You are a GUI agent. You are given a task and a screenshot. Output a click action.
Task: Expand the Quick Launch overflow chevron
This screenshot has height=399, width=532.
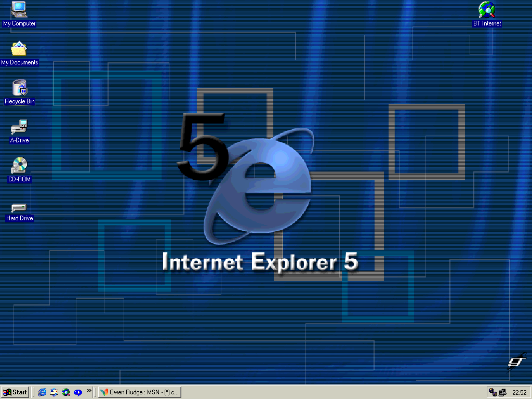[x=89, y=390]
